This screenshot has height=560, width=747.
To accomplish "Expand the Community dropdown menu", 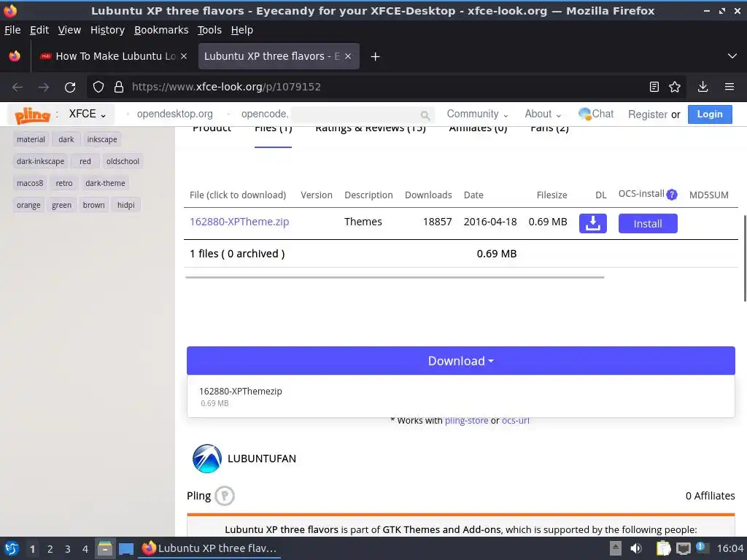I will tap(477, 114).
